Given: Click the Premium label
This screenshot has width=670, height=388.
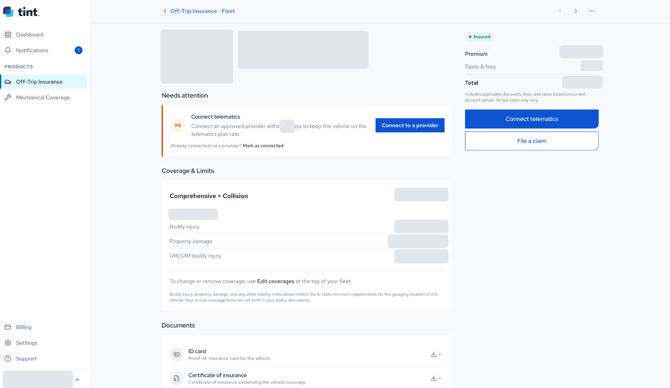Looking at the screenshot, I should pos(476,54).
